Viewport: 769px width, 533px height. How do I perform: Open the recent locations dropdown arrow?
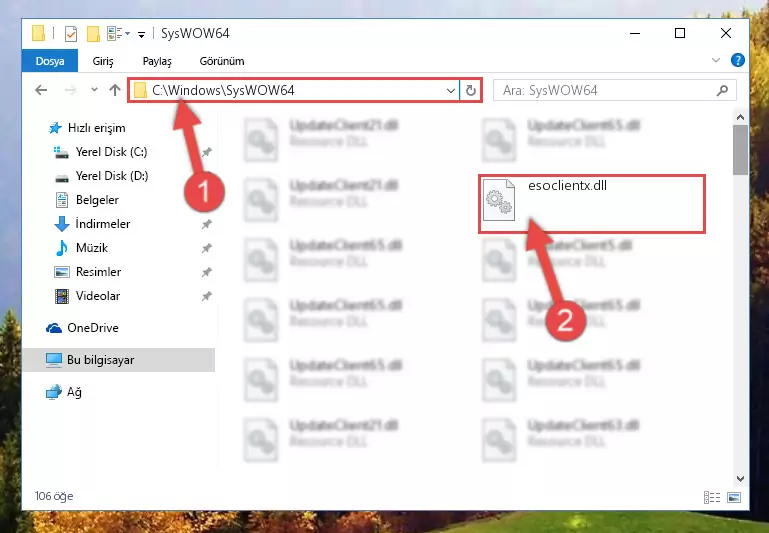pos(94,90)
